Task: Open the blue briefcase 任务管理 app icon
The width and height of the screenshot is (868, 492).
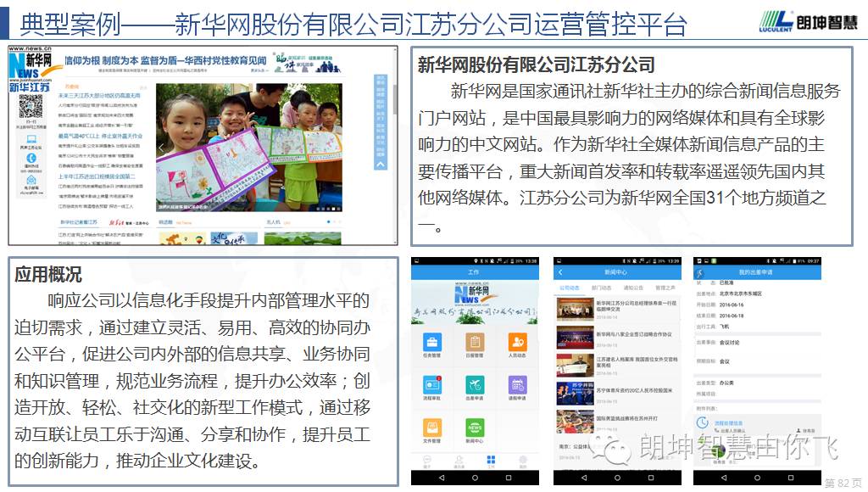Action: (x=432, y=342)
